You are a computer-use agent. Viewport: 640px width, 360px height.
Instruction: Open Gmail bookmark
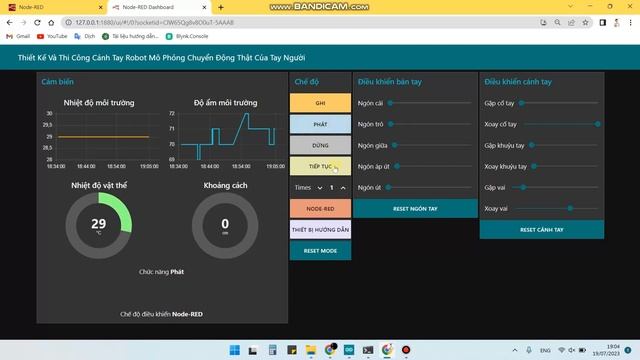click(18, 36)
